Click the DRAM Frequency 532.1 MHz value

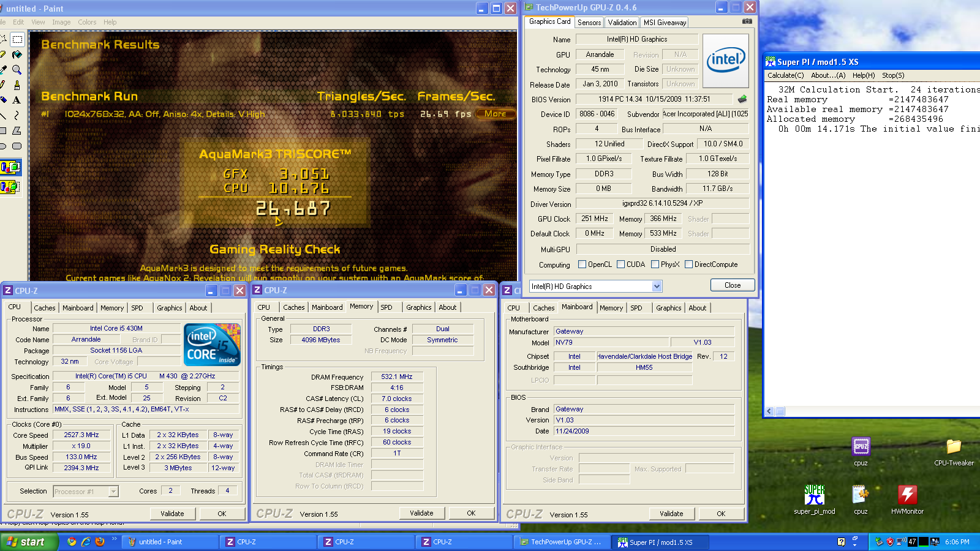click(x=396, y=377)
